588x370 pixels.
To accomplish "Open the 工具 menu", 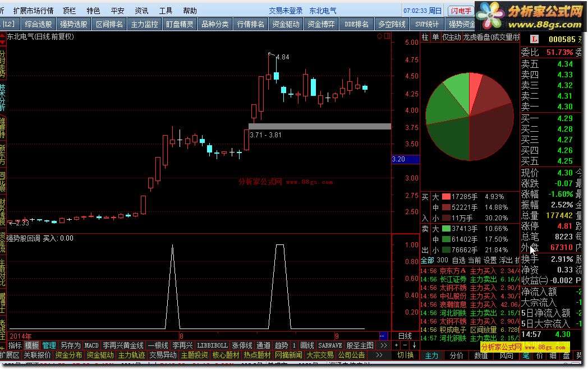I will pyautogui.click(x=166, y=11).
